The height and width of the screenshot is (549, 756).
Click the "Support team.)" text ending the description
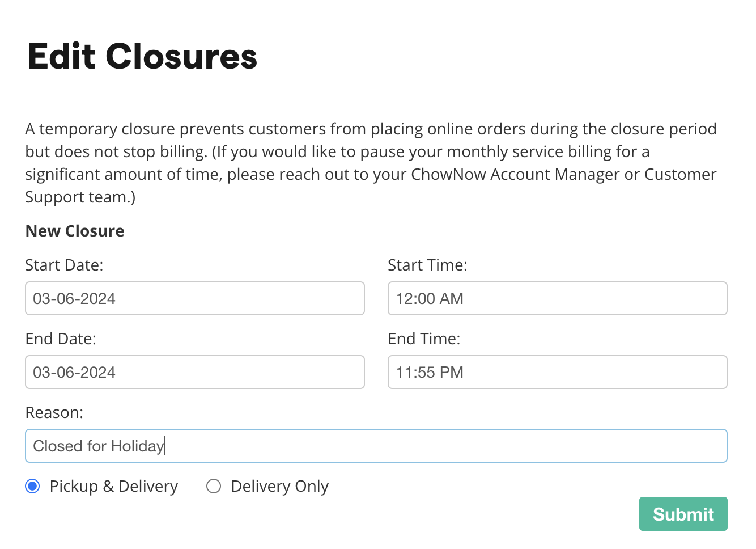coord(80,197)
